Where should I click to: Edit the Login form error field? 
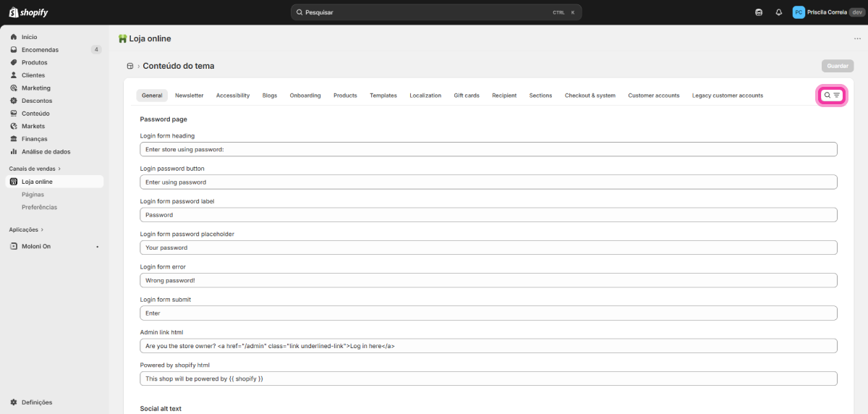(488, 280)
